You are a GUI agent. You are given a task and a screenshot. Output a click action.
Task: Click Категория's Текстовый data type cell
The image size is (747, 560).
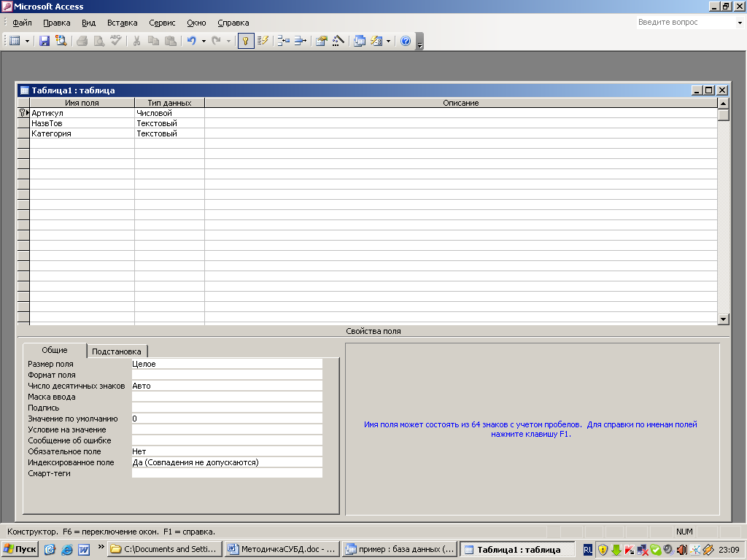click(x=169, y=133)
